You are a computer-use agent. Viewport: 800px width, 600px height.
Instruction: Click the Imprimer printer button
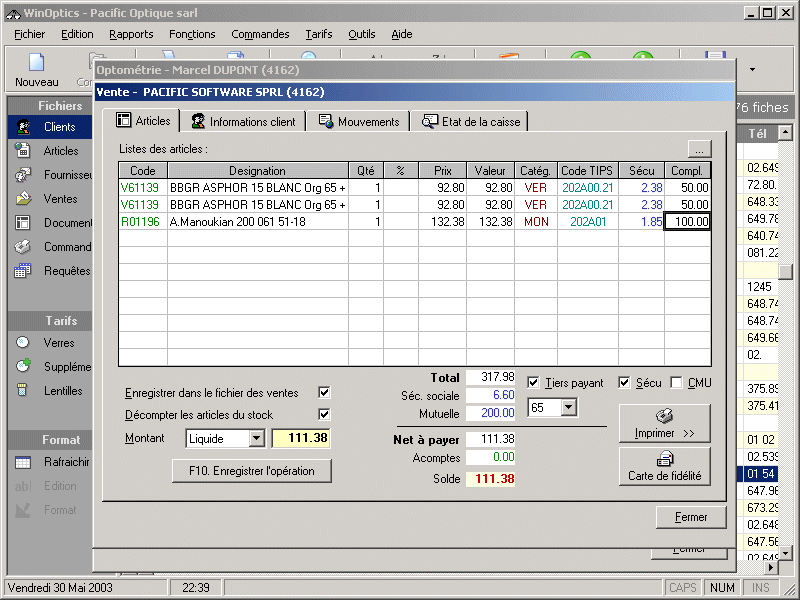[x=665, y=423]
